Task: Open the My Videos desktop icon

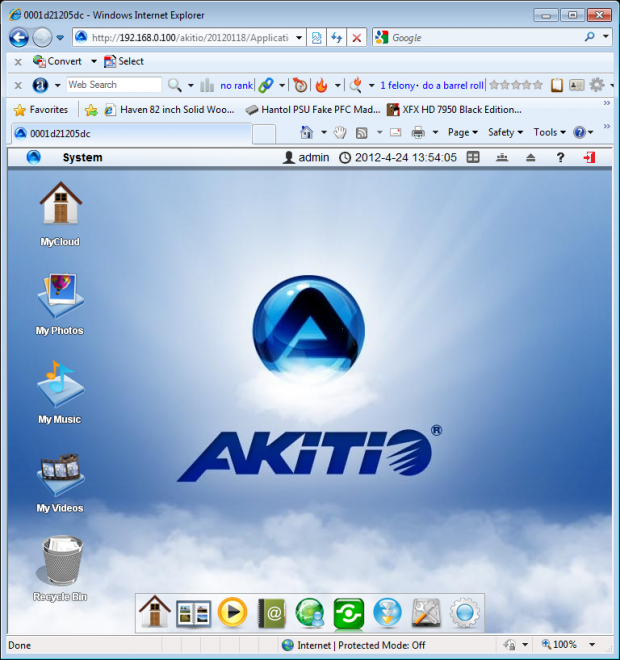Action: (x=60, y=483)
